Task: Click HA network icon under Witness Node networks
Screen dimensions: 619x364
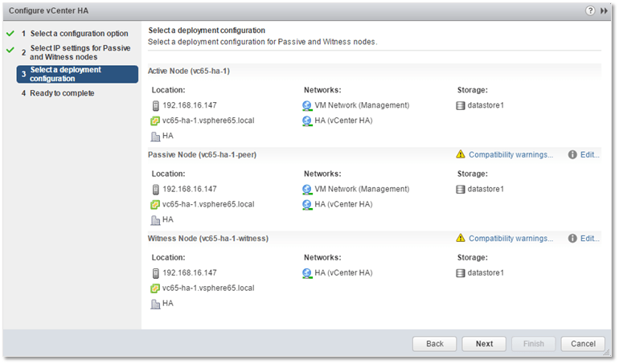Action: coord(307,273)
